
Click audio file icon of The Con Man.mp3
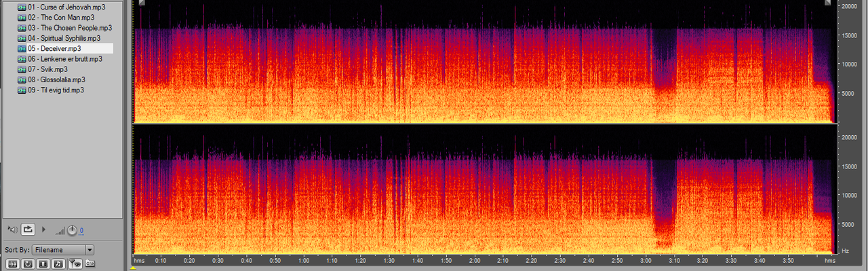[x=21, y=18]
